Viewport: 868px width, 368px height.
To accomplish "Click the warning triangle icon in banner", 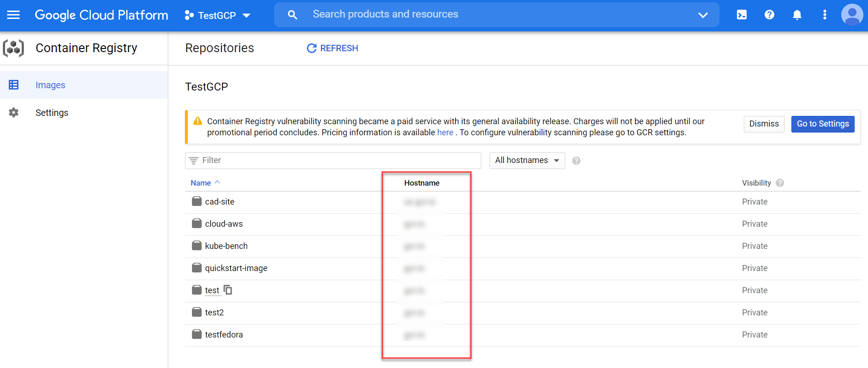I will (x=198, y=121).
